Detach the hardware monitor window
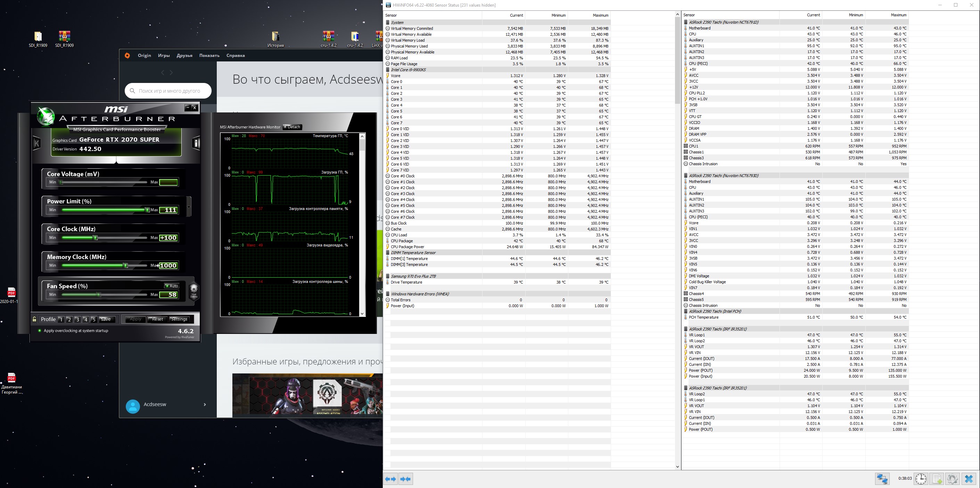Viewport: 980px width, 488px height. 293,127
